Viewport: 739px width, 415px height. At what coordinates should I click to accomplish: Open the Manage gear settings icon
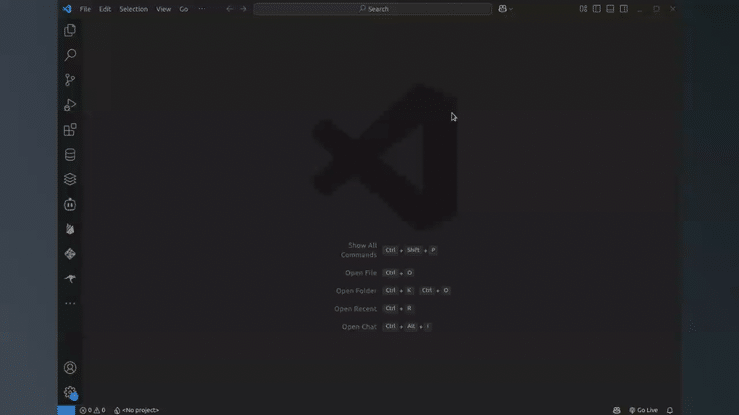70,393
